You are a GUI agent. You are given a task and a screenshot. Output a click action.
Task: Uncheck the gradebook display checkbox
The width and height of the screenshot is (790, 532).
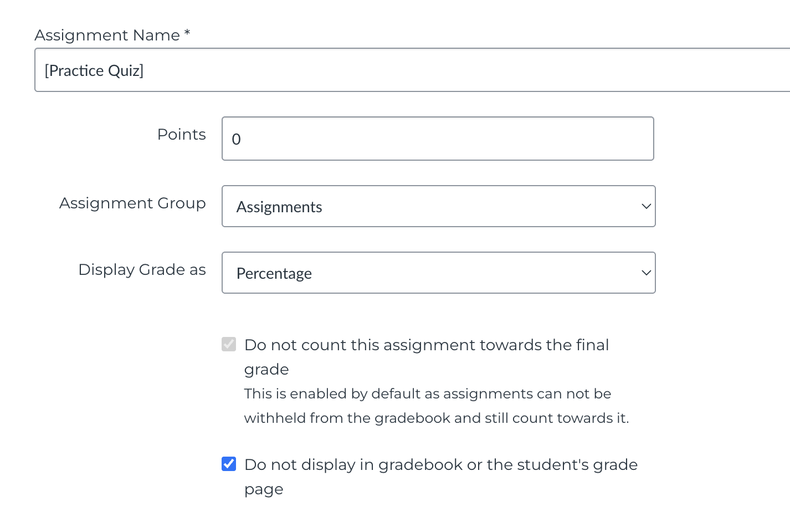(229, 464)
